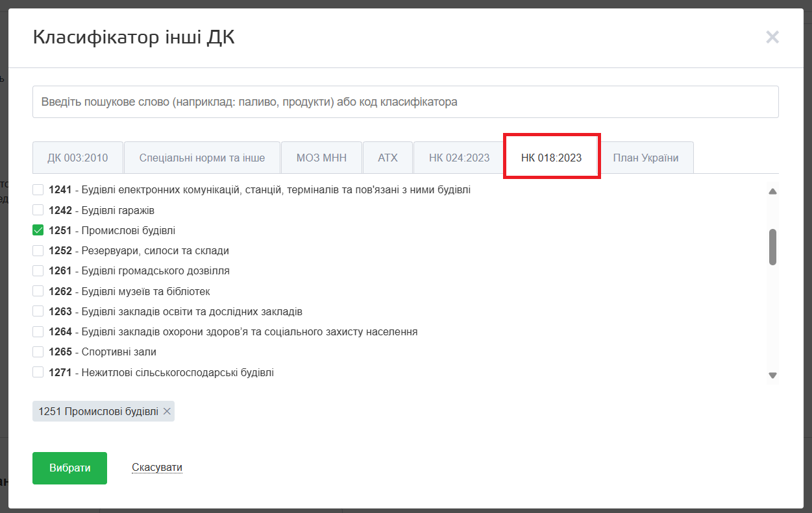The image size is (812, 513).
Task: Go to План України tab
Action: (x=645, y=158)
